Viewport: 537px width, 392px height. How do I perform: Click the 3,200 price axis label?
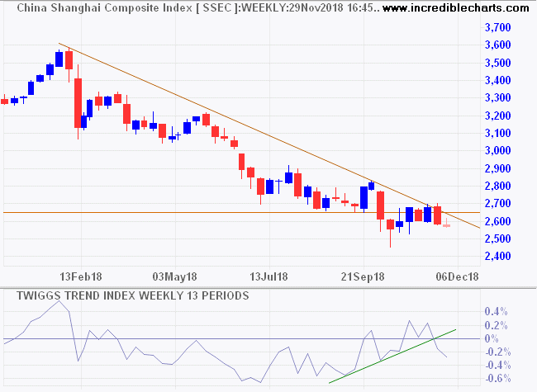[x=497, y=116]
